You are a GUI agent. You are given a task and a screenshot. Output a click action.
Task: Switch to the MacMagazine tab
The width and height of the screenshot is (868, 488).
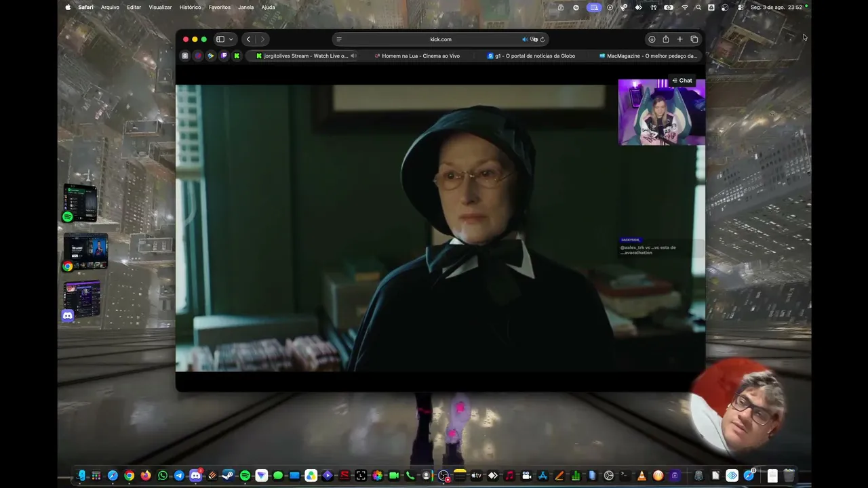[648, 56]
